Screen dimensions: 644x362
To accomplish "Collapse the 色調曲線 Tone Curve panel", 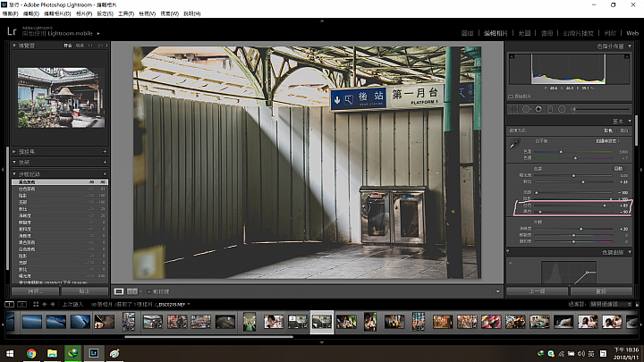I will pyautogui.click(x=630, y=252).
